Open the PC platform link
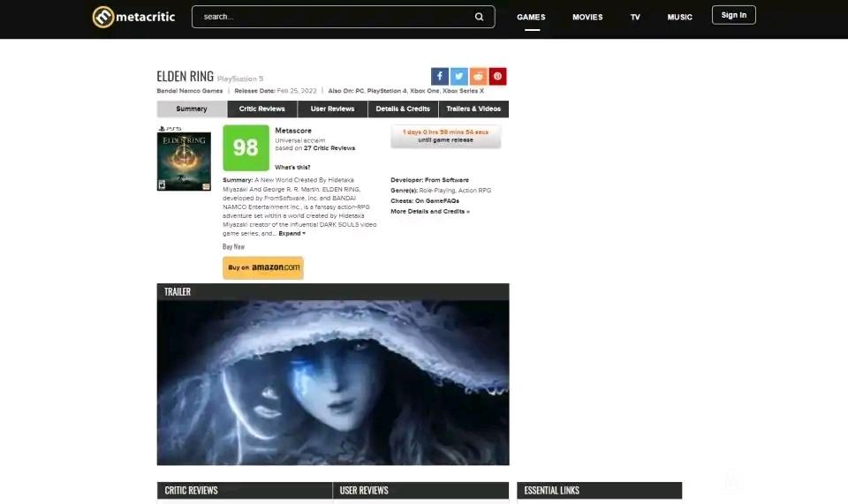This screenshot has width=848, height=504. click(360, 91)
